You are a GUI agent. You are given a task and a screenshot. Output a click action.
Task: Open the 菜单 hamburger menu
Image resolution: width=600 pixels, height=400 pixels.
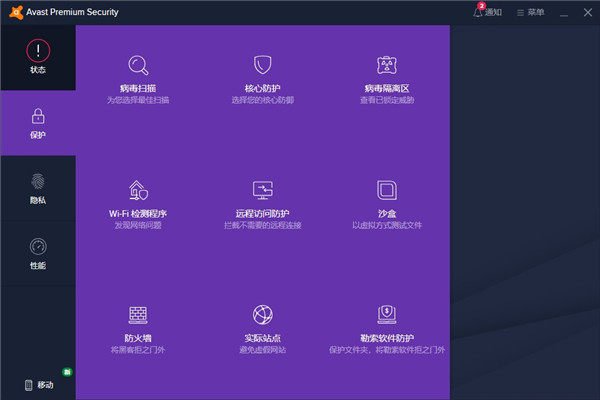[x=531, y=12]
